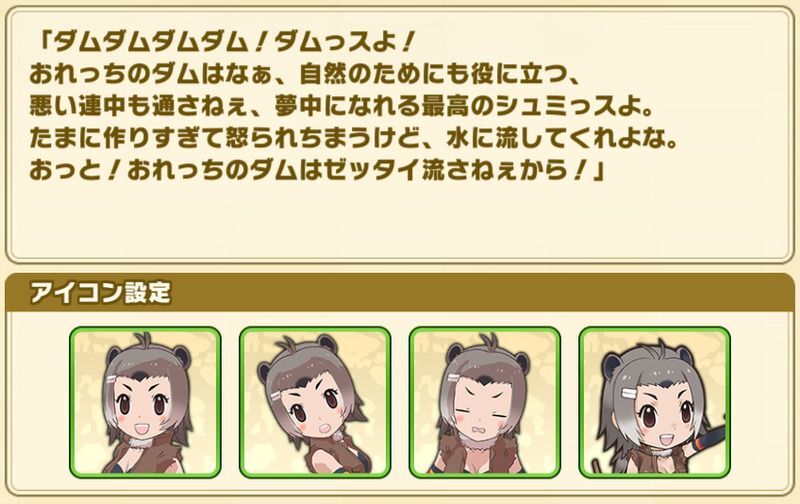Click the line starting おっと！おれっちのダム
The image size is (800, 504).
(x=317, y=171)
